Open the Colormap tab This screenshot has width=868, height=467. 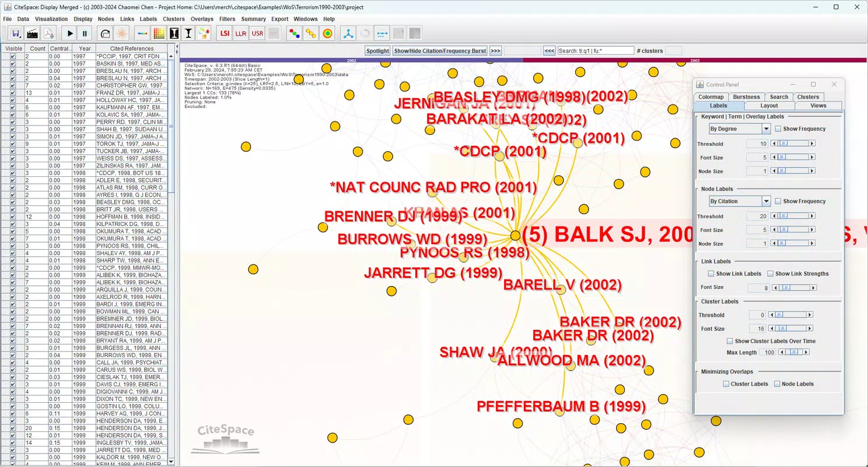click(x=711, y=97)
